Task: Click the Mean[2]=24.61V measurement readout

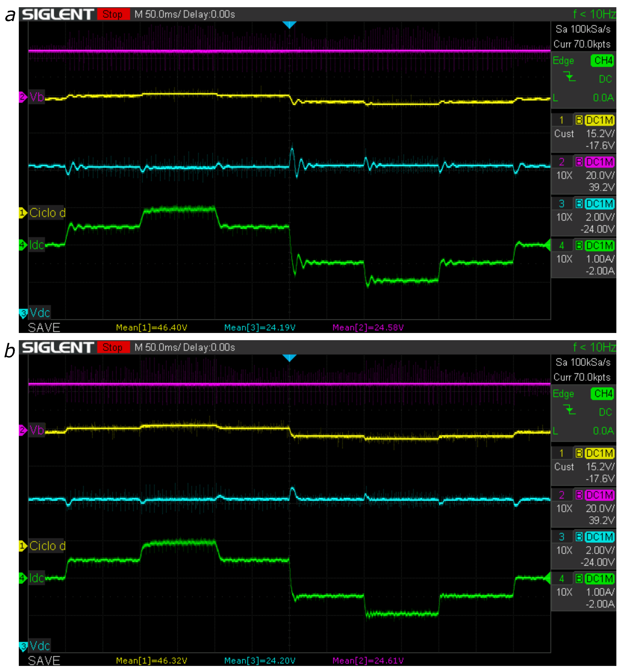Action: point(368,661)
